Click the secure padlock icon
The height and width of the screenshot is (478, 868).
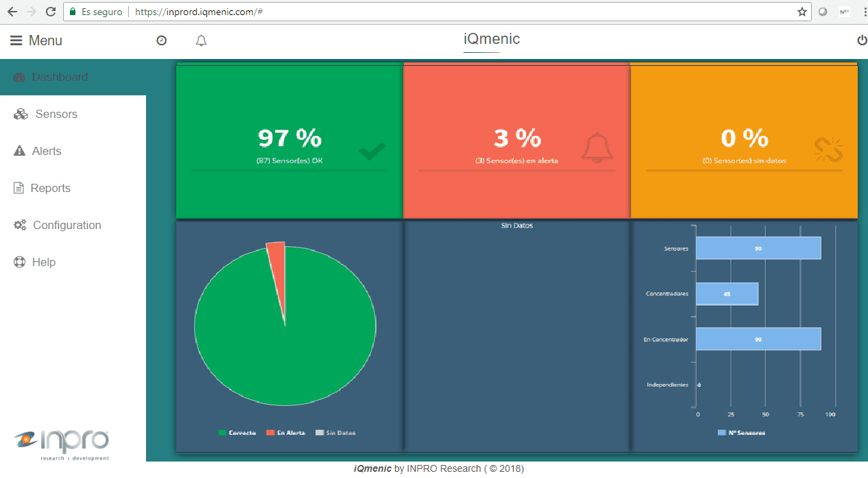click(x=73, y=12)
